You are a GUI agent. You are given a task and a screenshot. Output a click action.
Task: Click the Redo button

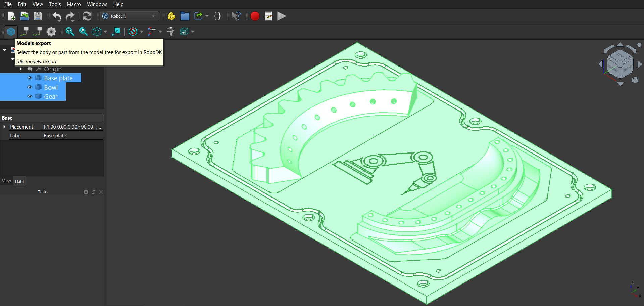coord(70,16)
